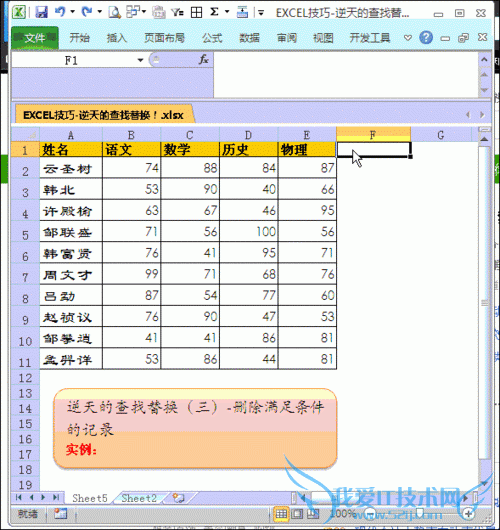Screen dimensions: 500x530
Task: Go to previous sheet navigation arrow
Action: [x=31, y=498]
